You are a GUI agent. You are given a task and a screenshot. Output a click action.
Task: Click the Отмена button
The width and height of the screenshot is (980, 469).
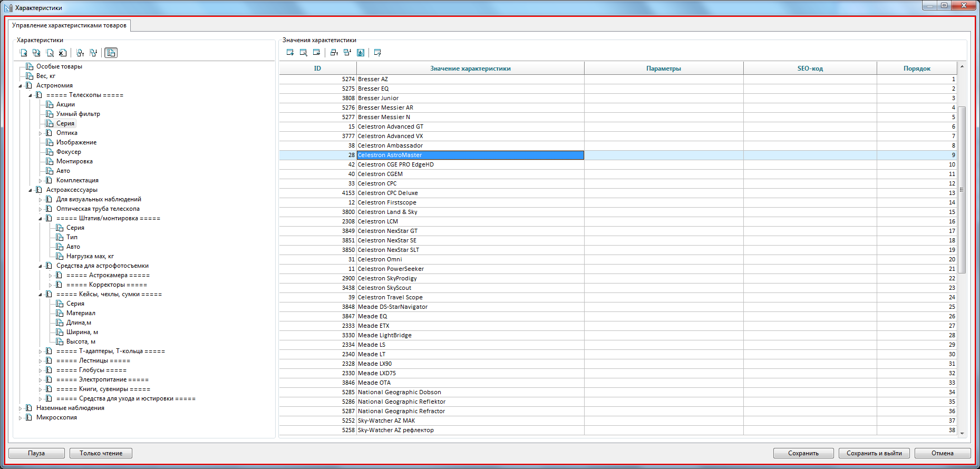pos(943,453)
